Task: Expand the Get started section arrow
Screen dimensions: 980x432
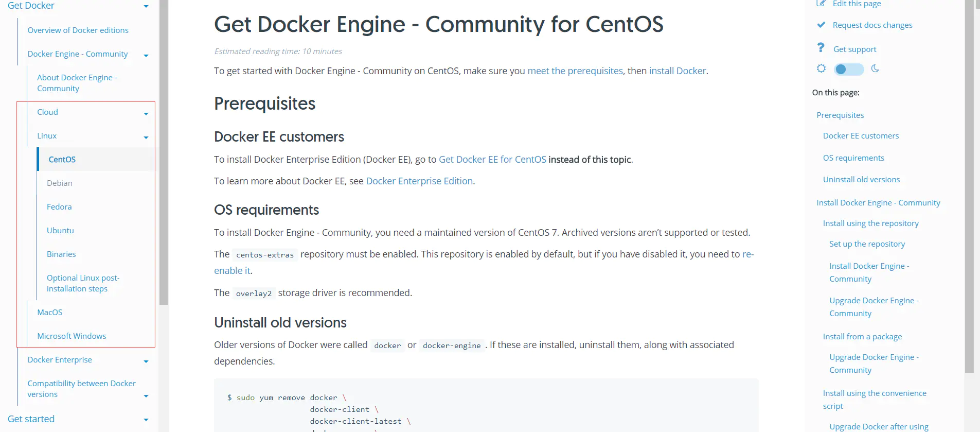Action: (146, 420)
